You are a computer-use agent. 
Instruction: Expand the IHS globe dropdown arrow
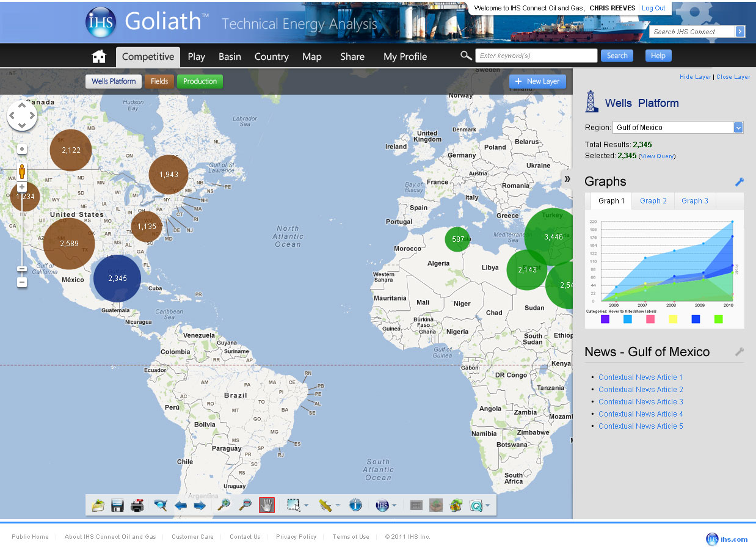[395, 506]
